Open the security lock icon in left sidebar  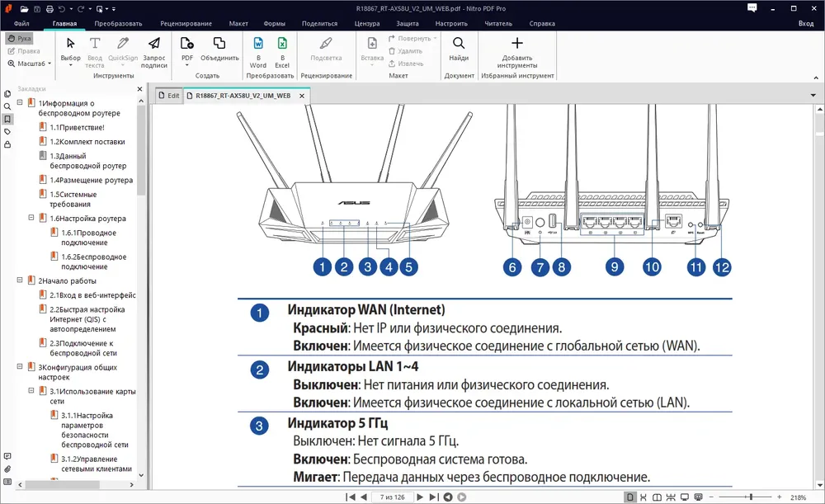pyautogui.click(x=7, y=144)
